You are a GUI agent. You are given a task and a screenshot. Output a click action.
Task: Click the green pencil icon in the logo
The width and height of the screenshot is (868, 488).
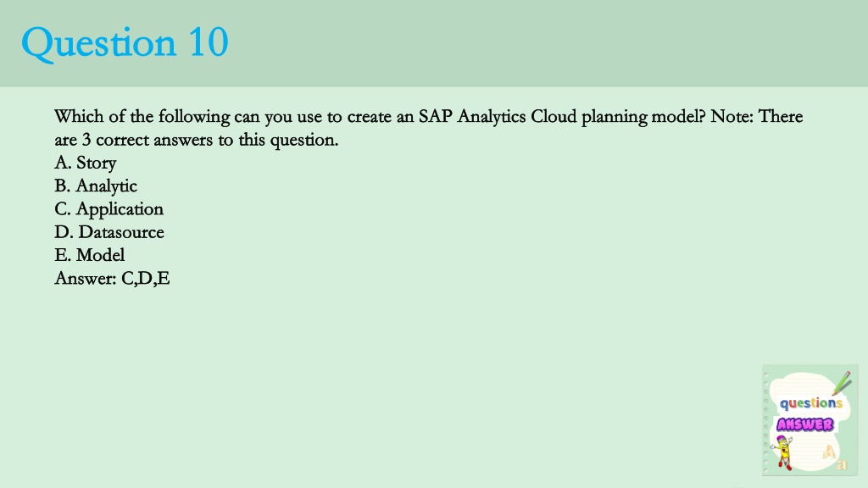pyautogui.click(x=842, y=383)
